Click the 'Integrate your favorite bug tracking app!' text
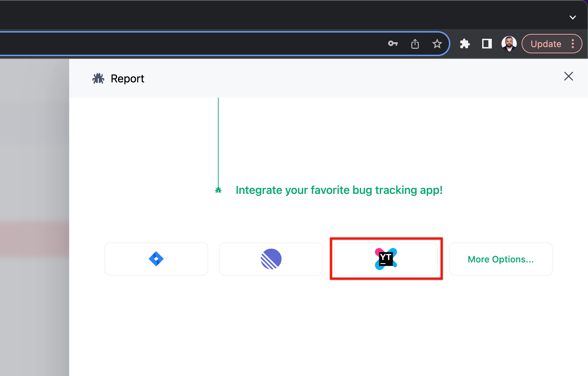 coord(339,190)
